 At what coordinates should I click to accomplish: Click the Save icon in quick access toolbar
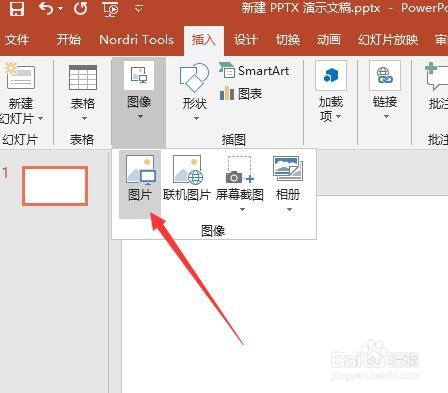[x=17, y=8]
